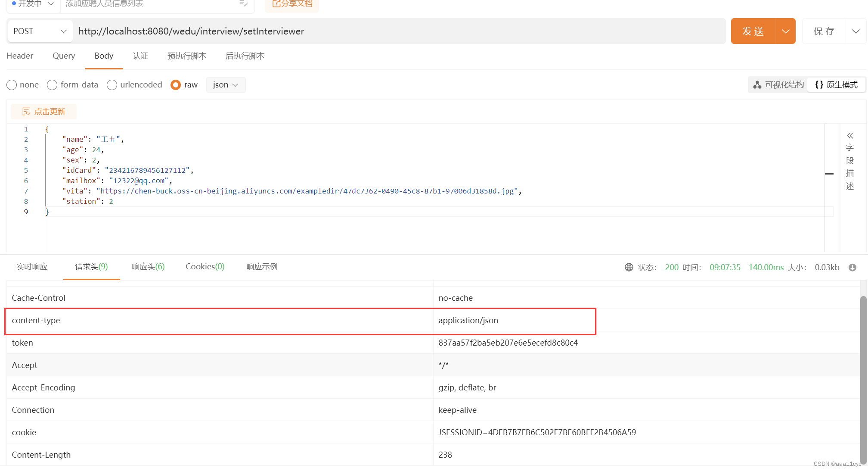The width and height of the screenshot is (868, 471).
Task: Expand field description double-chevron icon
Action: pyautogui.click(x=850, y=136)
